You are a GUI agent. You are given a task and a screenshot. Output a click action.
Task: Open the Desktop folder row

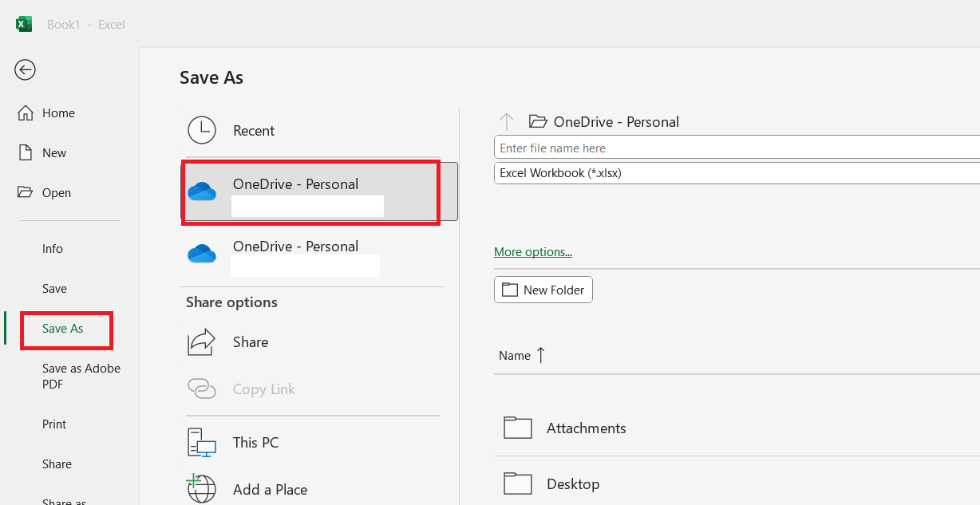pyautogui.click(x=737, y=483)
